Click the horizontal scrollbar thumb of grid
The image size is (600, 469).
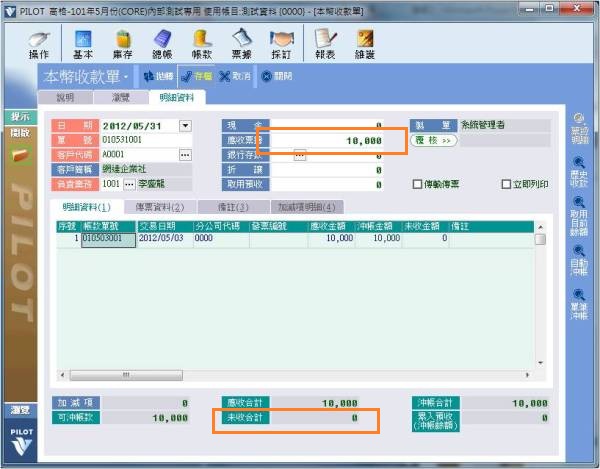(126, 375)
